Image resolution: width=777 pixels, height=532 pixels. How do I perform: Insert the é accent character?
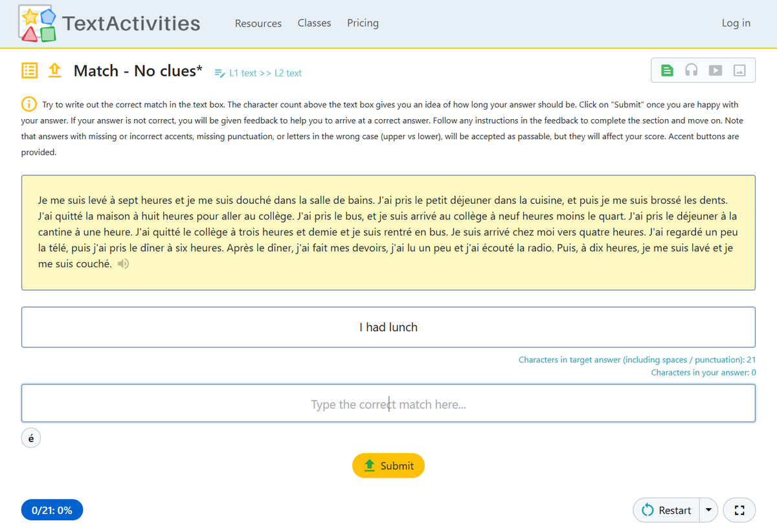coord(31,438)
